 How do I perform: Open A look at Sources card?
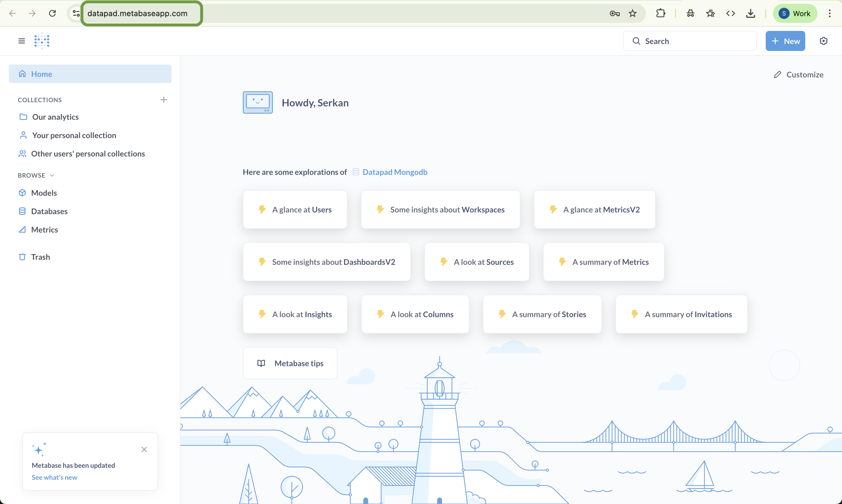click(x=477, y=262)
